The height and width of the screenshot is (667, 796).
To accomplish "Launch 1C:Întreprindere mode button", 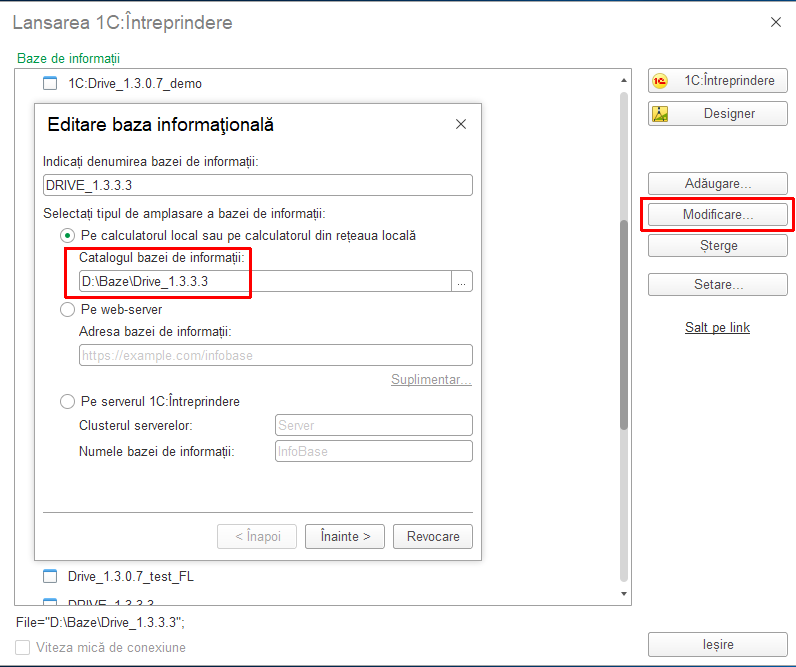I will (717, 81).
